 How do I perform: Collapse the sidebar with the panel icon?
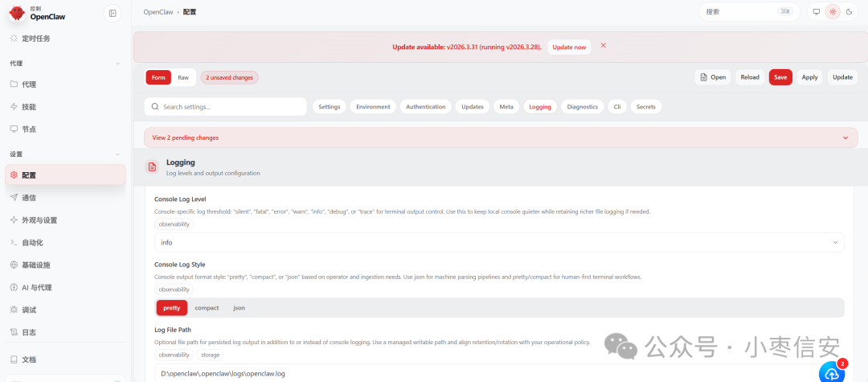pyautogui.click(x=113, y=14)
